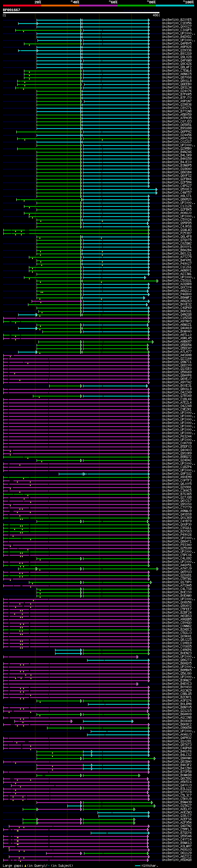
Task: Select the green ~80% identity legend segment
Action: (x=136, y=6)
